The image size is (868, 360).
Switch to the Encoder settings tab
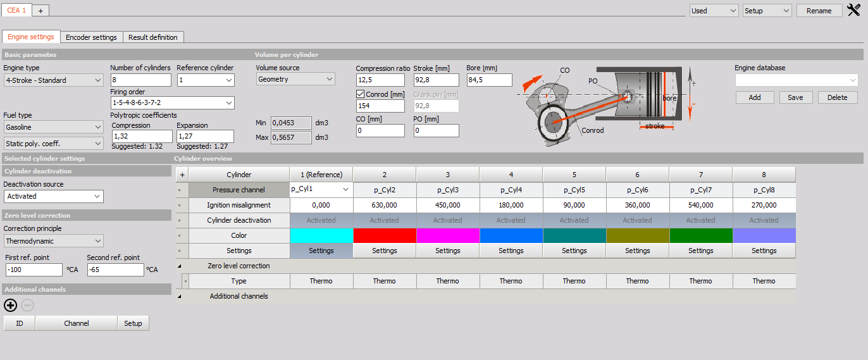click(91, 37)
